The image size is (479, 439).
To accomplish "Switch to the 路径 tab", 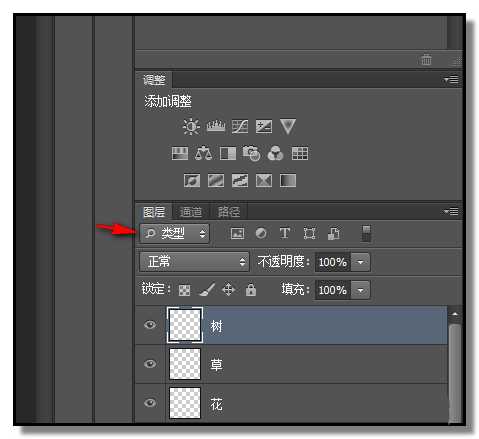I will click(x=228, y=212).
